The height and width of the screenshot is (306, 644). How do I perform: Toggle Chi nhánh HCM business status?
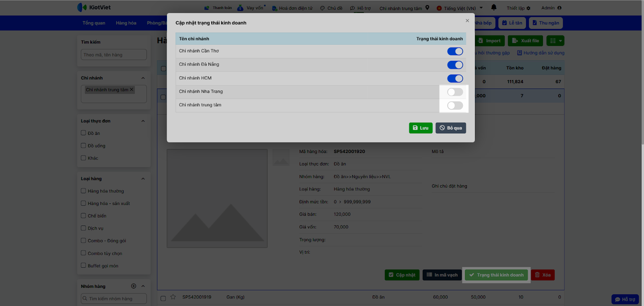[x=455, y=79]
